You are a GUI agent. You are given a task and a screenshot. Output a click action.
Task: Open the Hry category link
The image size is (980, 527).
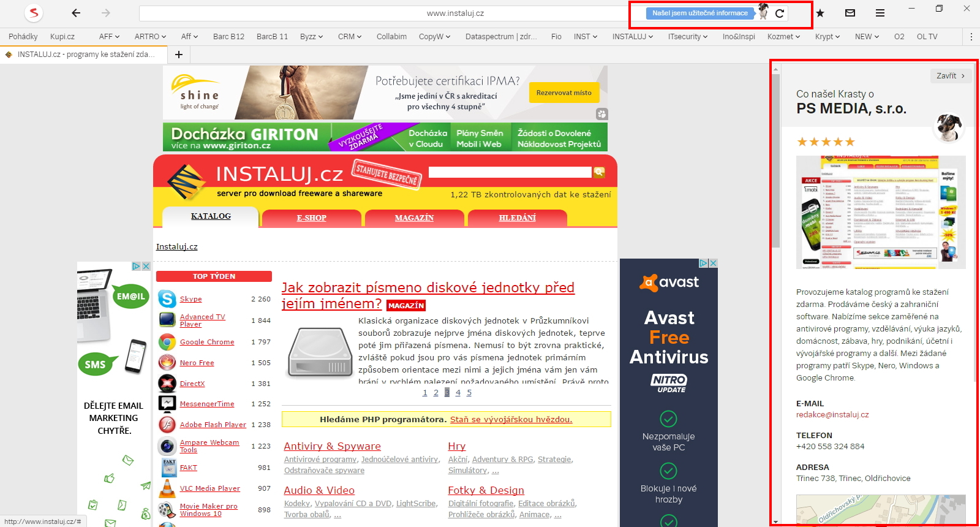[x=457, y=446]
